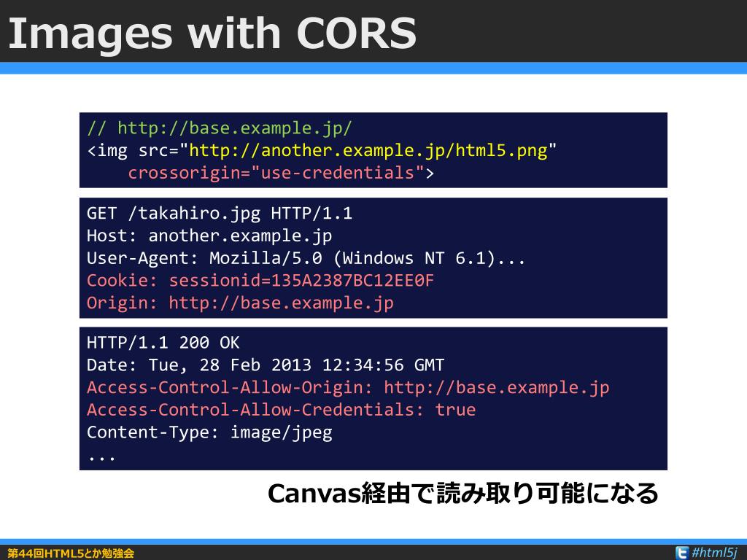
Task: Click the crossorigin="use-credentials" attribute
Action: [x=276, y=172]
